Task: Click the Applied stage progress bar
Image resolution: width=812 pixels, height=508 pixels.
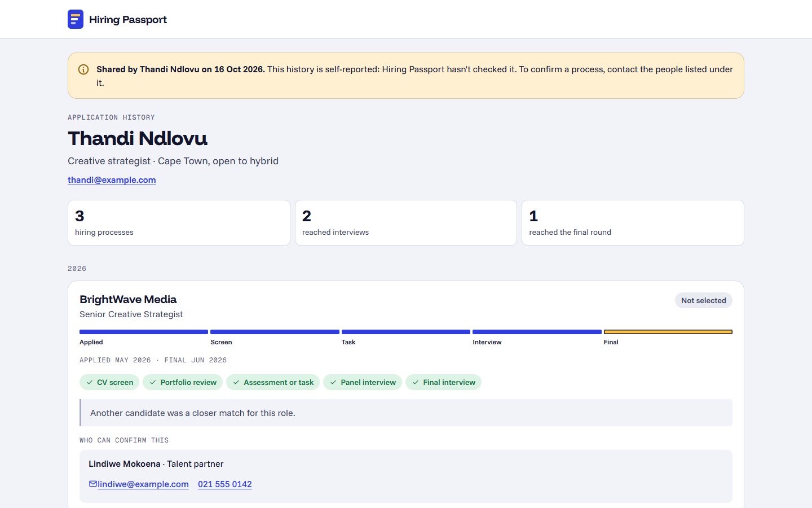Action: [x=144, y=332]
